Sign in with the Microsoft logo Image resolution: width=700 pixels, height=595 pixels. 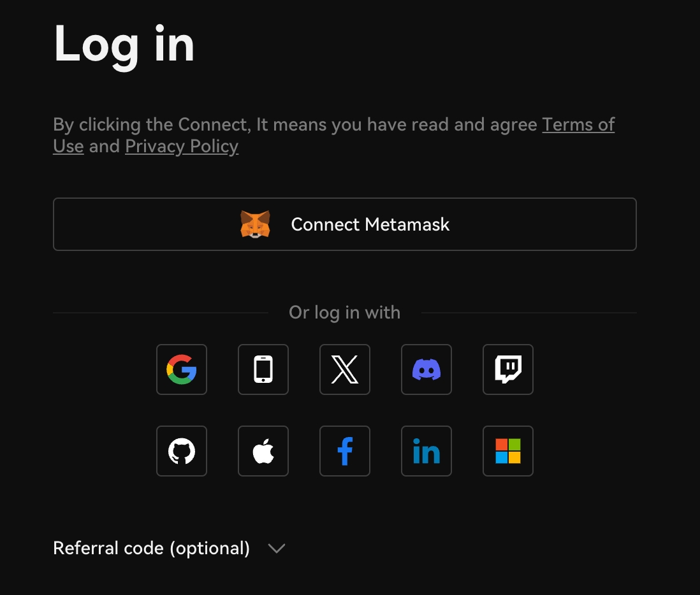coord(508,451)
